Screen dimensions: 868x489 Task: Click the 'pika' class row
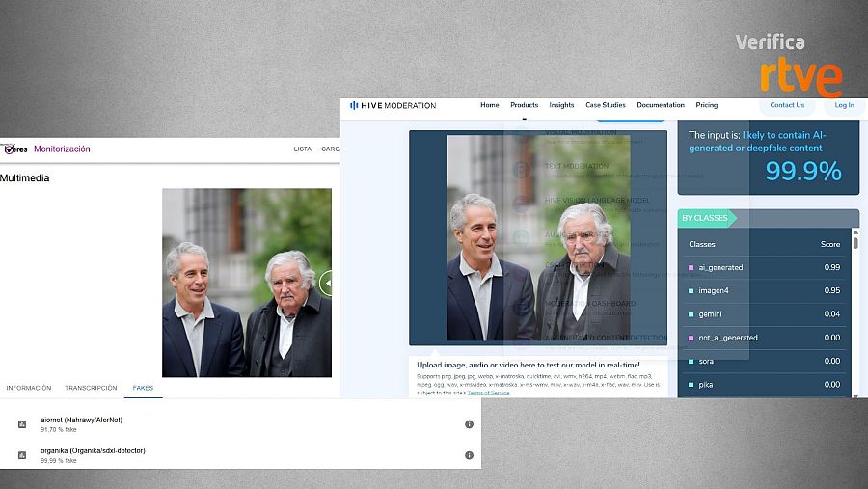pos(764,384)
